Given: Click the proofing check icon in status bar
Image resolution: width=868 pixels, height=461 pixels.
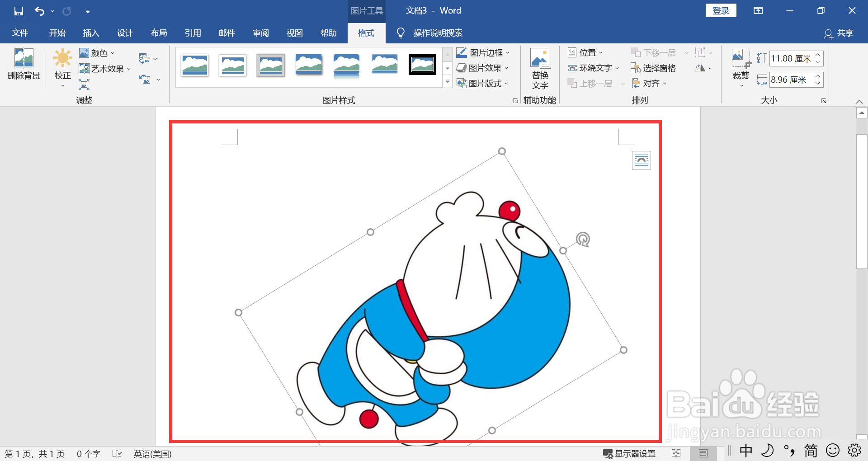Looking at the screenshot, I should click(117, 454).
